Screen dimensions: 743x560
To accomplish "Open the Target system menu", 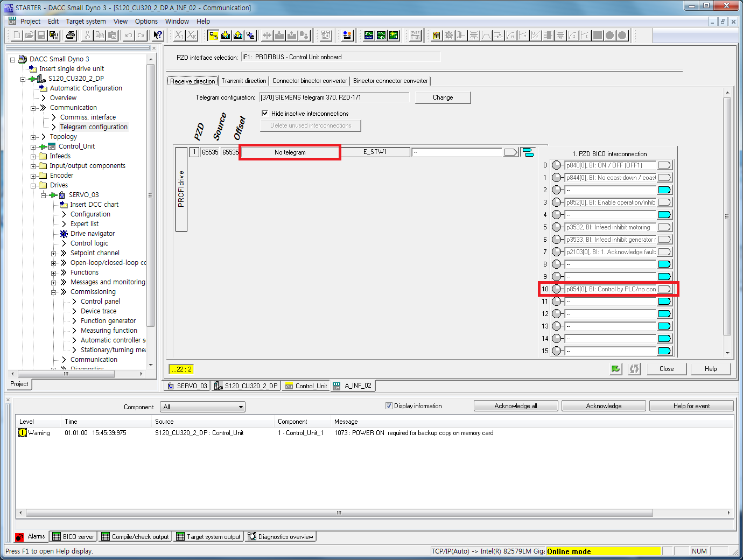I will pos(86,22).
